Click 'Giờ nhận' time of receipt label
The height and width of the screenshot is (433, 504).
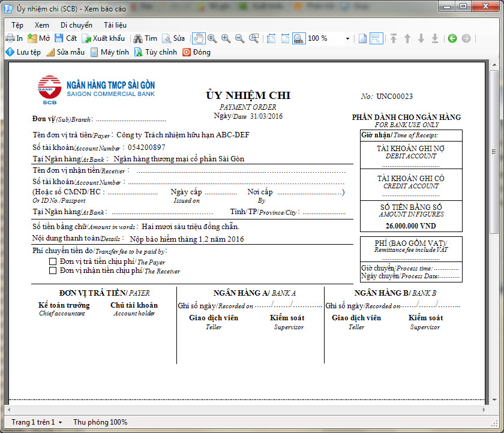[400, 135]
